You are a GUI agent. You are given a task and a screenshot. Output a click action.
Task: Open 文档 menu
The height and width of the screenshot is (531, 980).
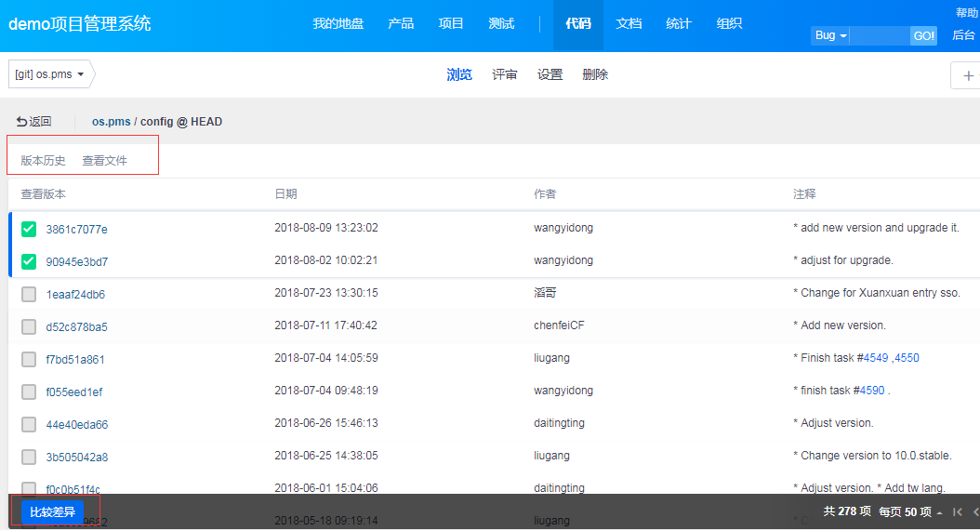coord(629,24)
